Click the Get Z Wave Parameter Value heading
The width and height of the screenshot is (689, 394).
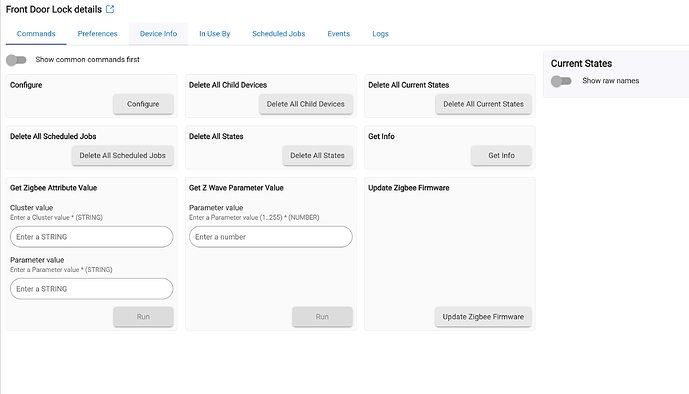(x=236, y=188)
